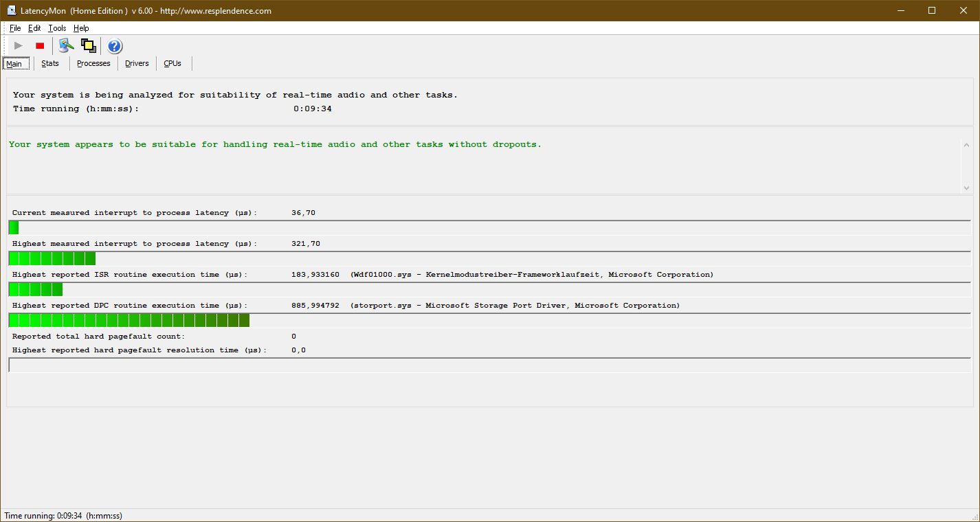Image resolution: width=980 pixels, height=522 pixels.
Task: Click the overlapping yellow windows toolbar icon
Action: pos(88,46)
